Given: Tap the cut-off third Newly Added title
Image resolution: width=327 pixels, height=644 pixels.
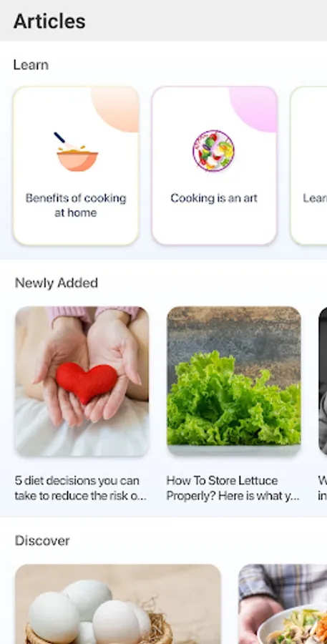Looking at the screenshot, I should pyautogui.click(x=323, y=488).
